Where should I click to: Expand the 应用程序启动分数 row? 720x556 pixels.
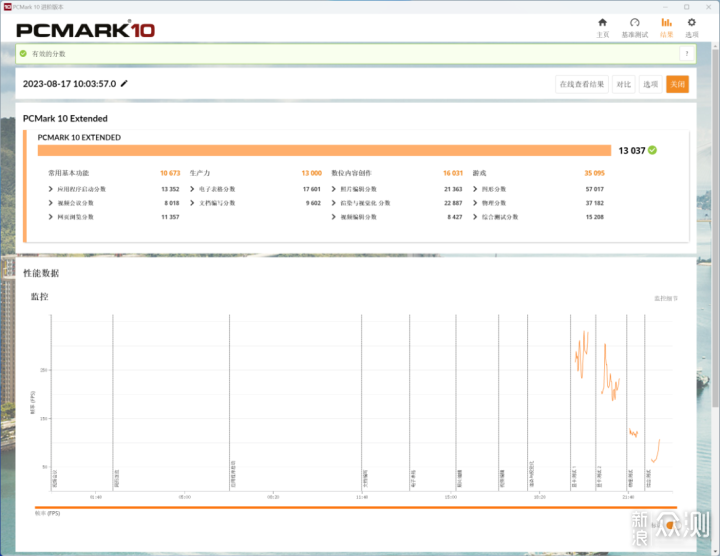[x=77, y=189]
